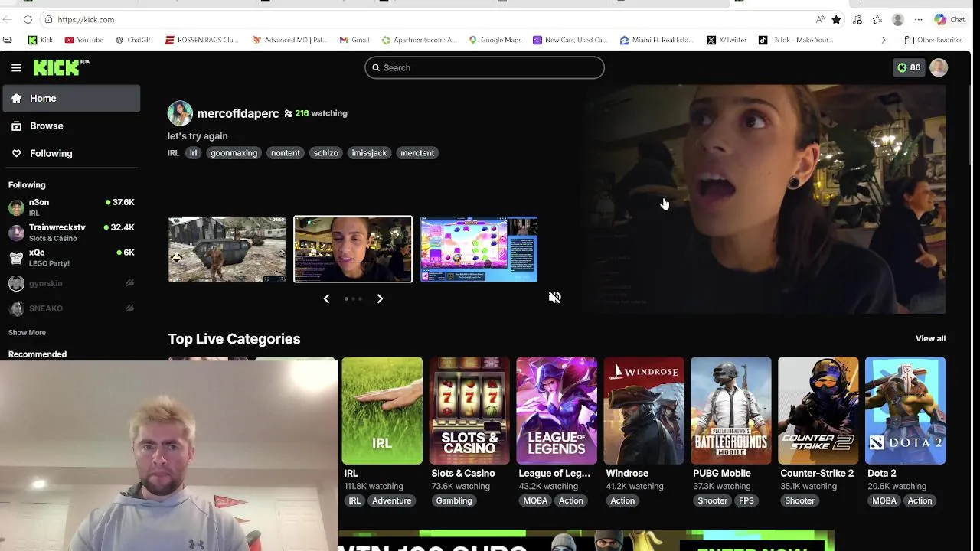This screenshot has width=980, height=551.
Task: Unmute the featured stream preview
Action: 555,298
